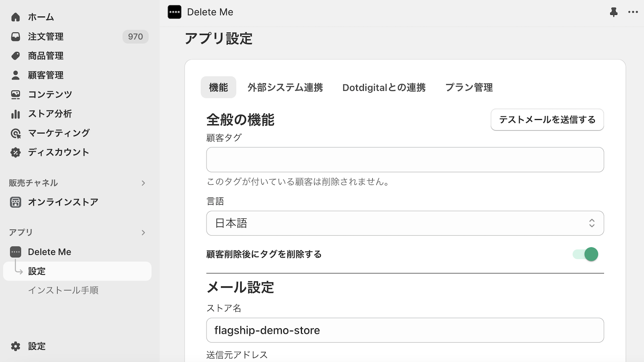Switch to the 外部システム連携 tab
The height and width of the screenshot is (362, 644).
coord(285,87)
